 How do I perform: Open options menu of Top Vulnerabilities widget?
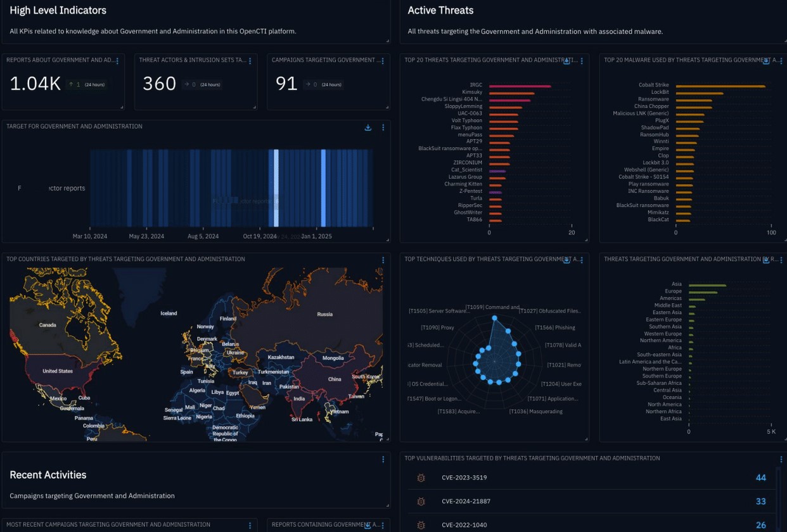[781, 459]
